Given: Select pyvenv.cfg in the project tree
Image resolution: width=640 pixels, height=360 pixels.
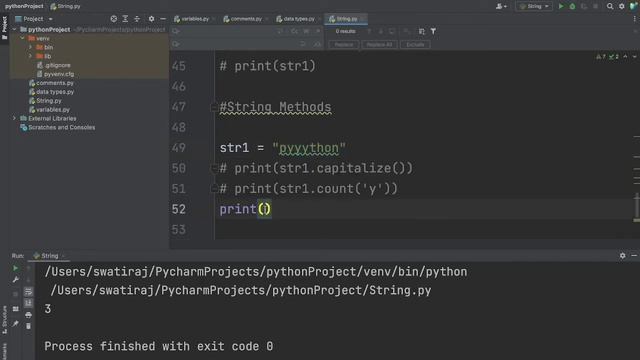Looking at the screenshot, I should point(55,74).
